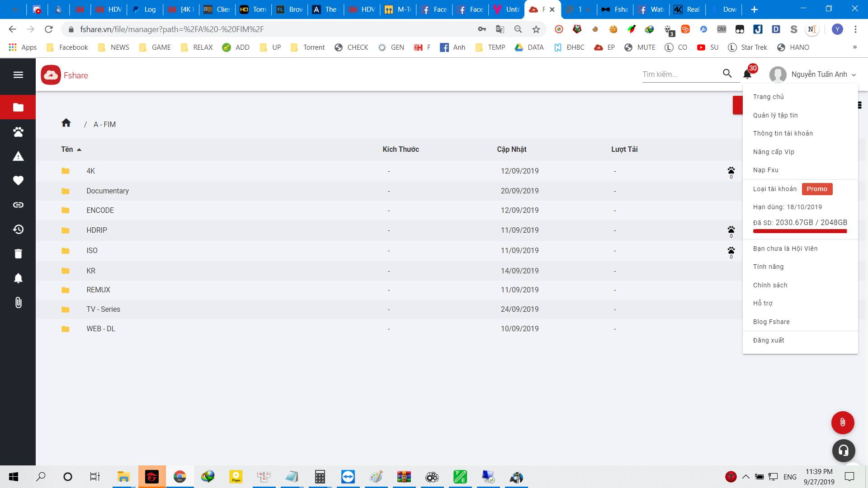Viewport: 868px width, 488px height.
Task: Select Chính sách in the account menu
Action: [x=770, y=285]
